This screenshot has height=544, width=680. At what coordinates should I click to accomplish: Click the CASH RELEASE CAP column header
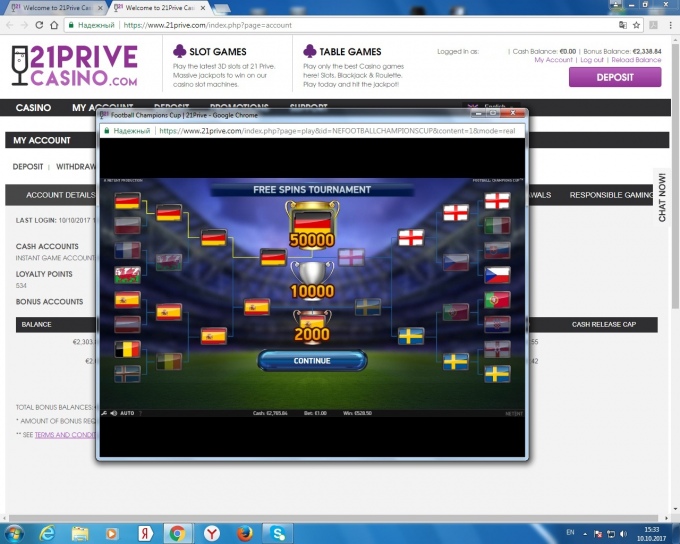tap(604, 324)
